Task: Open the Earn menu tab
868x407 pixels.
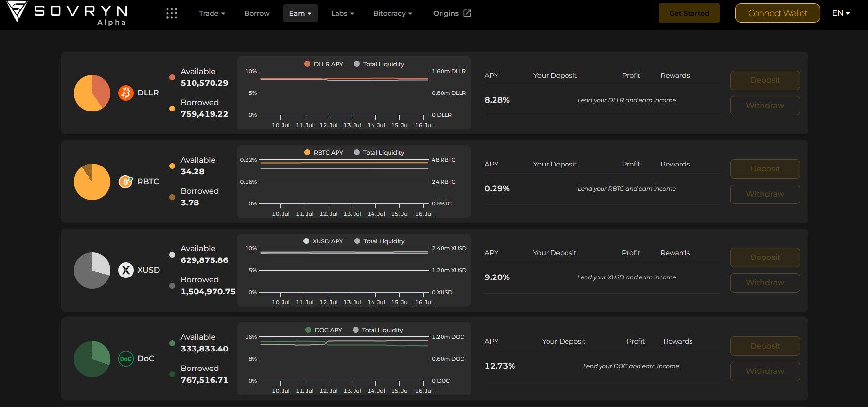Action: [300, 13]
